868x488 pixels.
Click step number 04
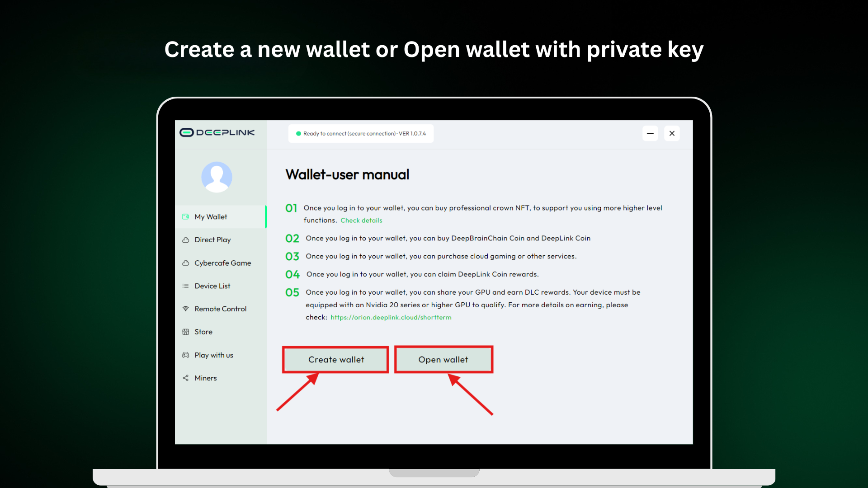coord(292,275)
